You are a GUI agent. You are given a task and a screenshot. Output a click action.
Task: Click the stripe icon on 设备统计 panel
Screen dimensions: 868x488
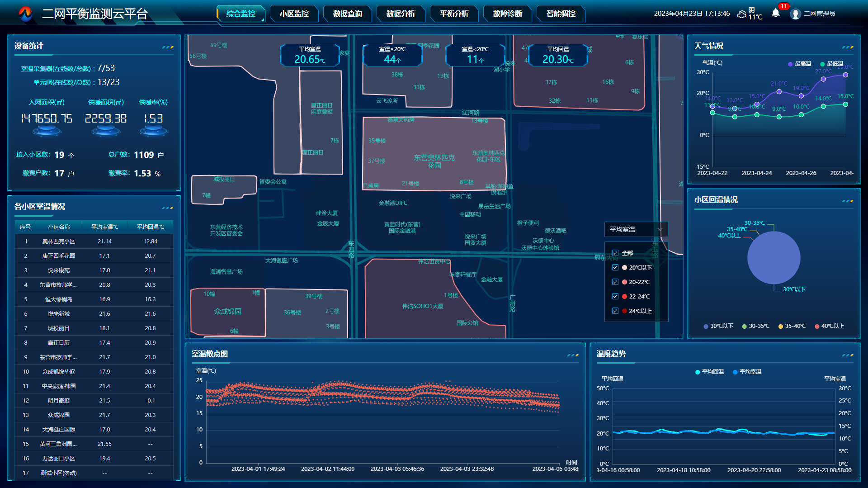point(168,47)
